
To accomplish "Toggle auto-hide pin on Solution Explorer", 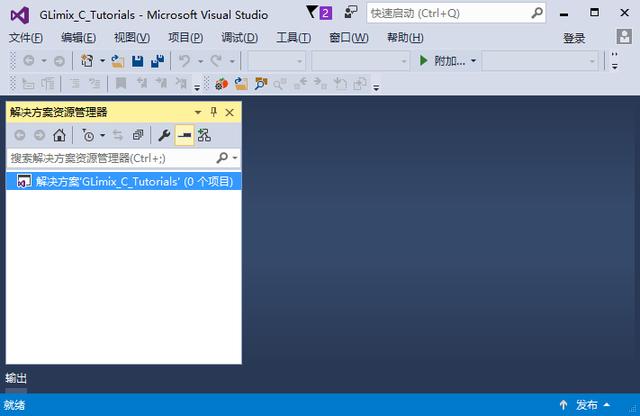I will [213, 112].
